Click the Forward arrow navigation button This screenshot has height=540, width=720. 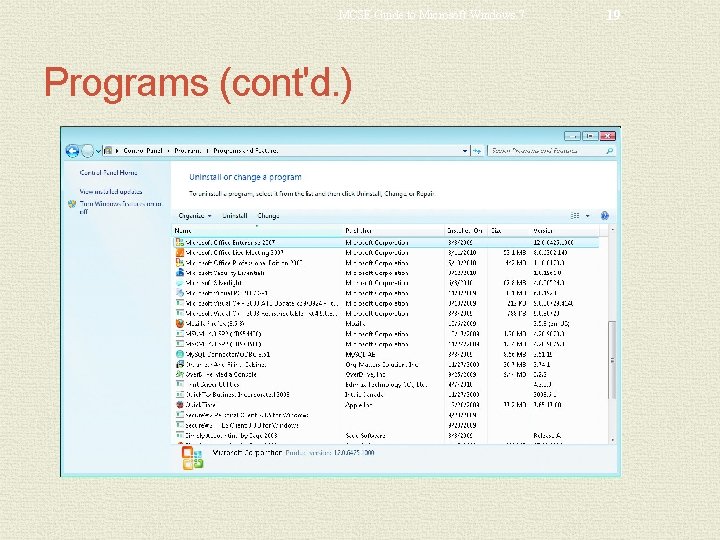click(87, 151)
